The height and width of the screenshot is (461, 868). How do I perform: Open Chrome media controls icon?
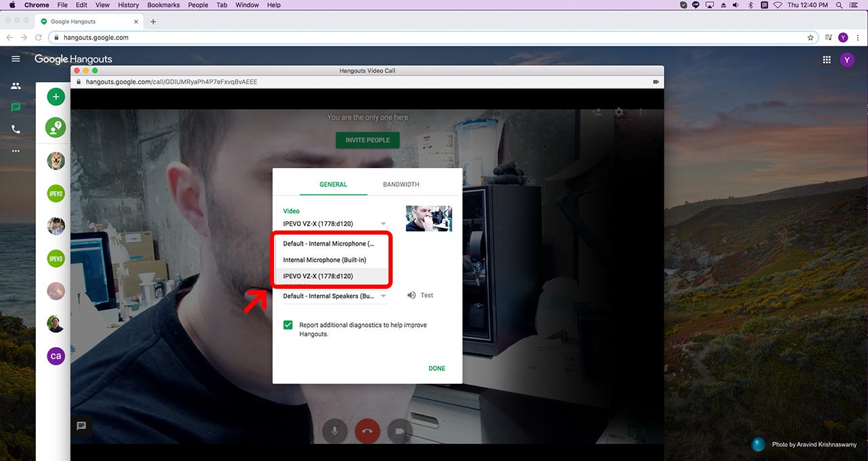point(829,38)
